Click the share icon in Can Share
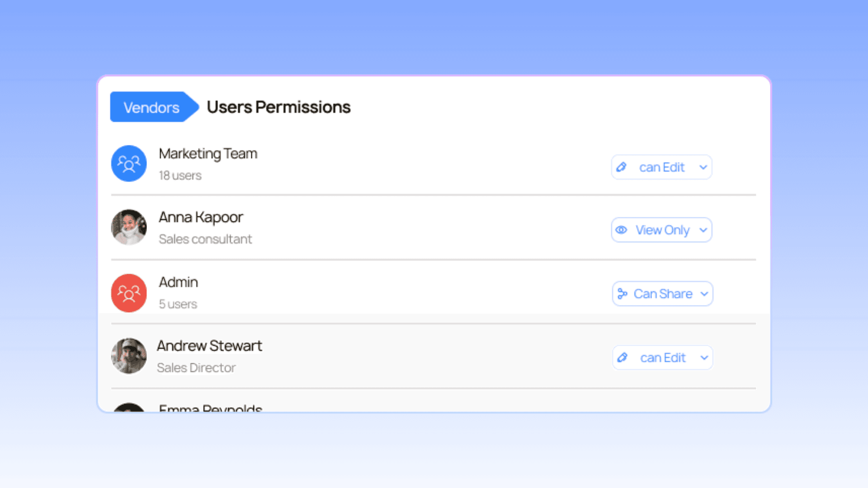The image size is (868, 488). tap(623, 294)
